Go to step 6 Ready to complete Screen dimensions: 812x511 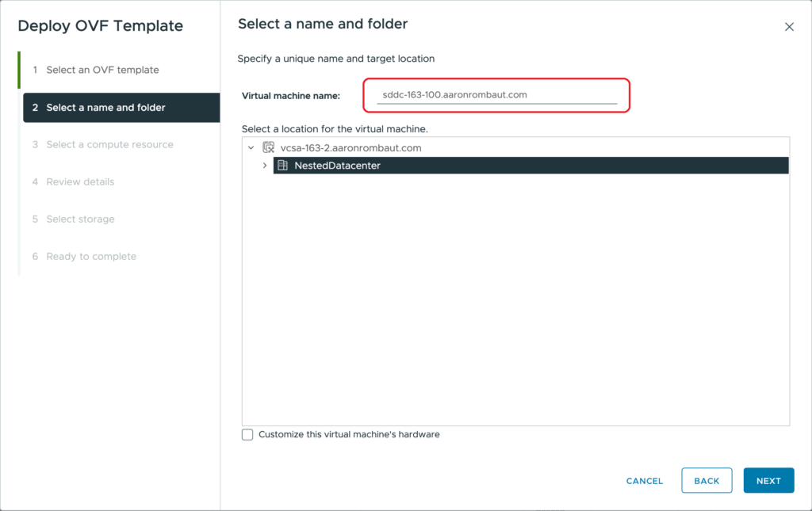91,257
